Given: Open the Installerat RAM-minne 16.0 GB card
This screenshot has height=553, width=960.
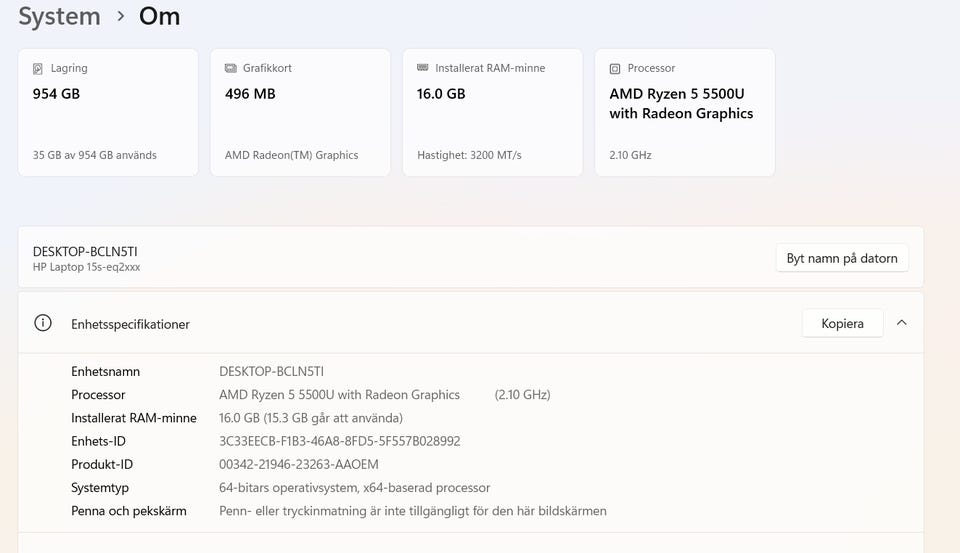Looking at the screenshot, I should pyautogui.click(x=492, y=112).
